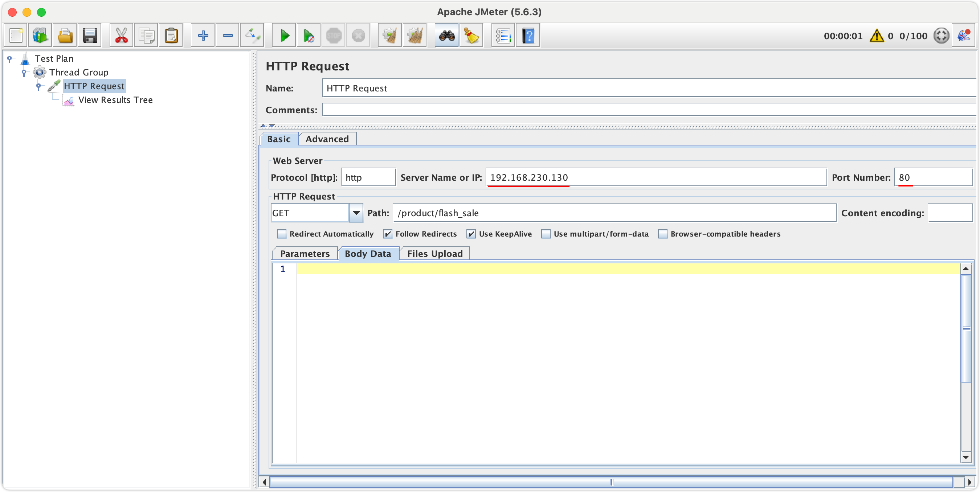Enable Redirect Automatically

point(282,234)
